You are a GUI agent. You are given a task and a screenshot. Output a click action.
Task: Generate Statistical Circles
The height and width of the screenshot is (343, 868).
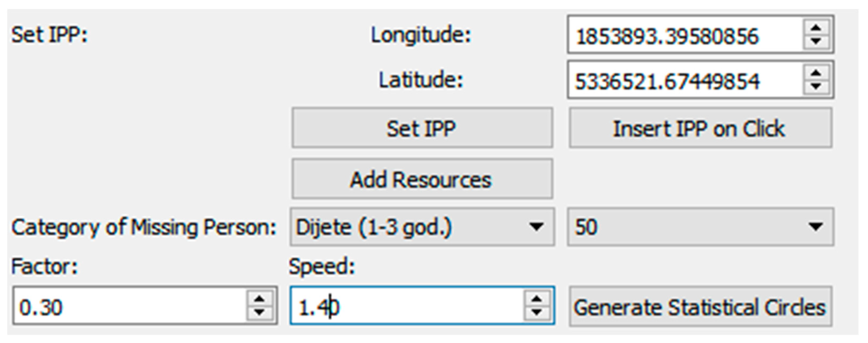[700, 306]
